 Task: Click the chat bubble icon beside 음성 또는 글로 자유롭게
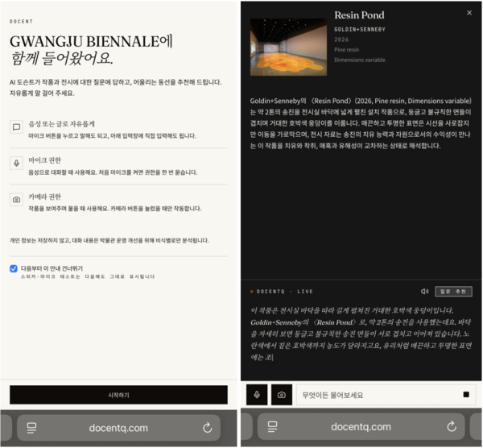(x=16, y=127)
